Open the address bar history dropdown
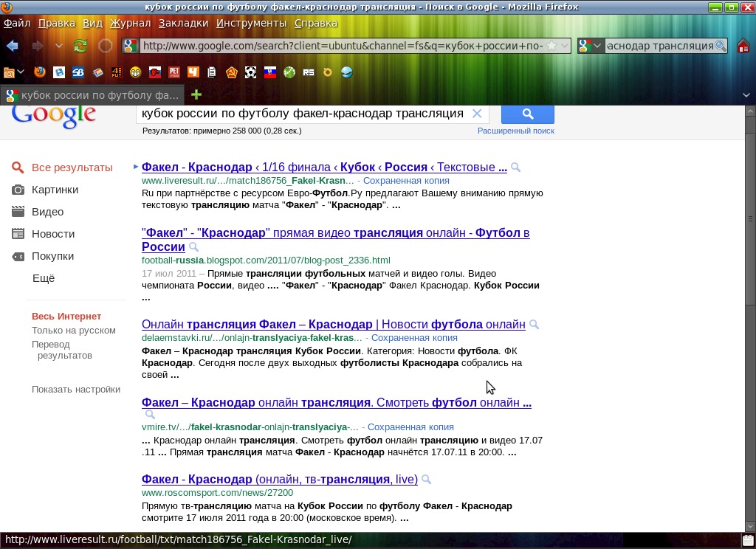 click(x=565, y=46)
